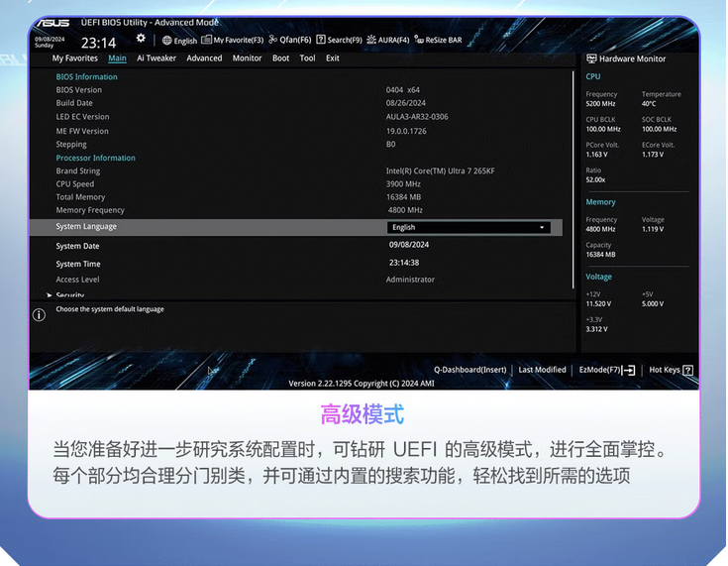This screenshot has width=728, height=566.
Task: Expand the Security submenu arrow
Action: click(x=49, y=295)
